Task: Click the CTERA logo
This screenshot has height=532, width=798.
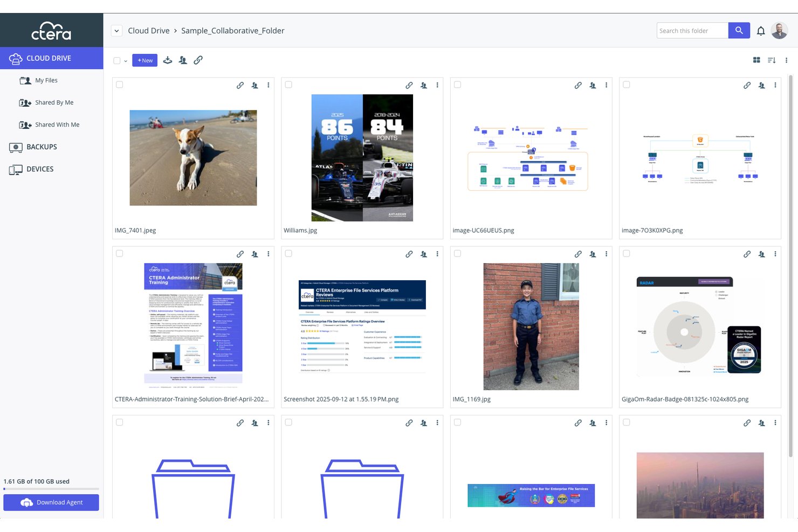Action: point(51,31)
